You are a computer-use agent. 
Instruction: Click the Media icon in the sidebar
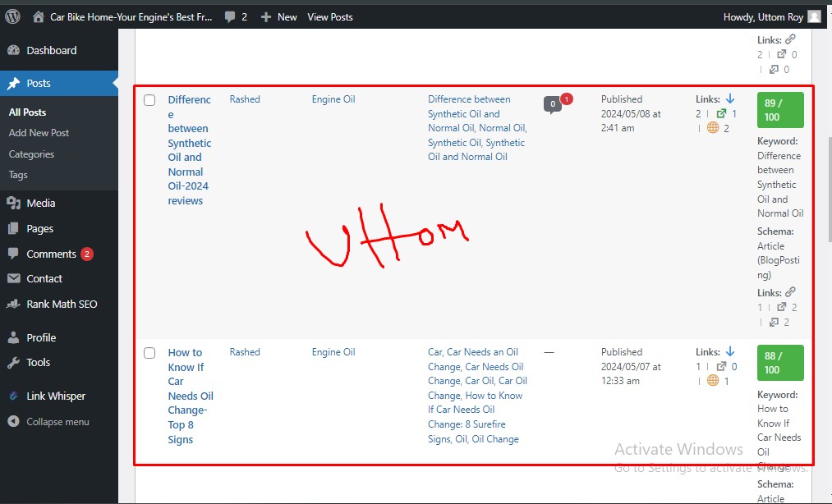point(13,204)
